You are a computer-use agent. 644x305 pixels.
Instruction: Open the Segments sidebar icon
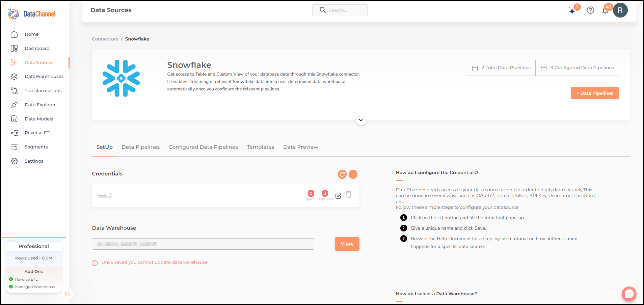(14, 147)
